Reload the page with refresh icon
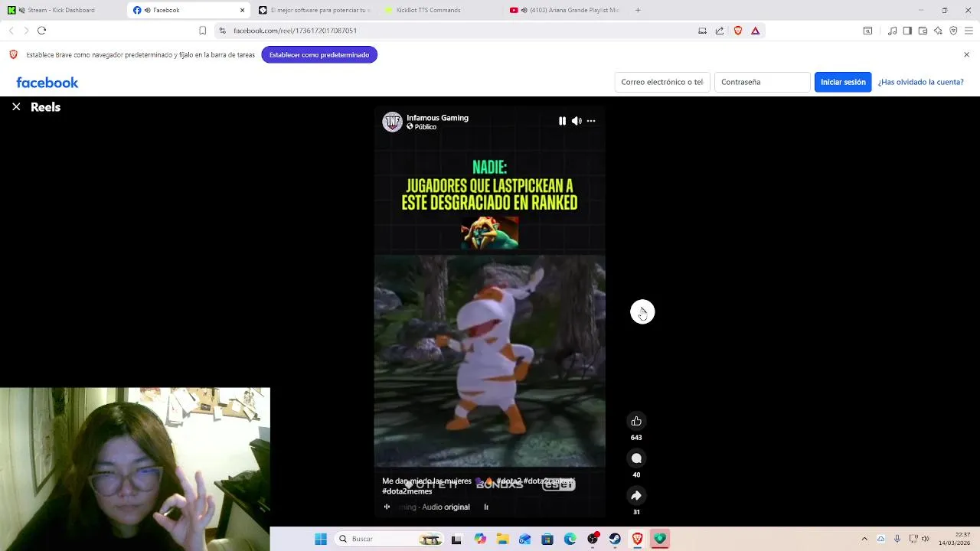Screen dimensions: 980x551 click(x=42, y=31)
